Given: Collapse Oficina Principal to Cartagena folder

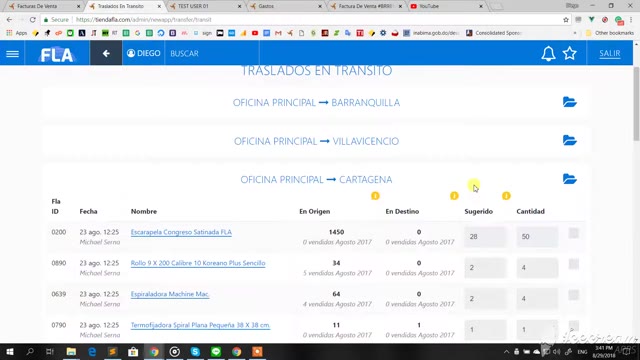Looking at the screenshot, I should click(569, 179).
